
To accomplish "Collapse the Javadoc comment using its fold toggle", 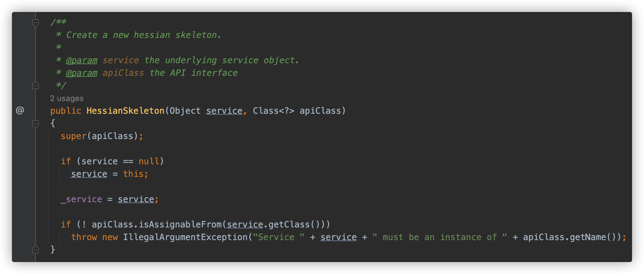I will tap(36, 23).
